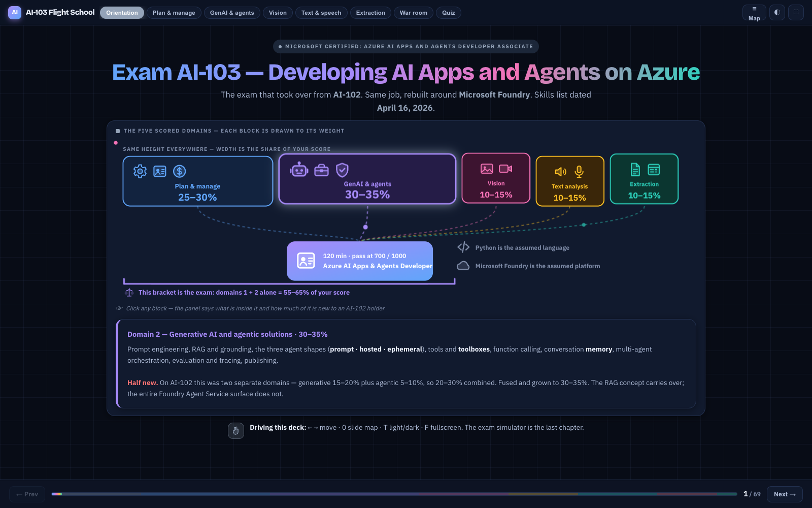Click the microphone icon in Text analysis block
This screenshot has height=508, width=812.
pyautogui.click(x=579, y=172)
